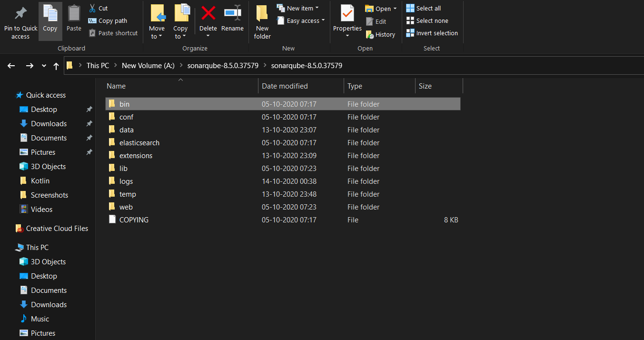644x340 pixels.
Task: Open 3D Objects under This PC
Action: coord(43,262)
